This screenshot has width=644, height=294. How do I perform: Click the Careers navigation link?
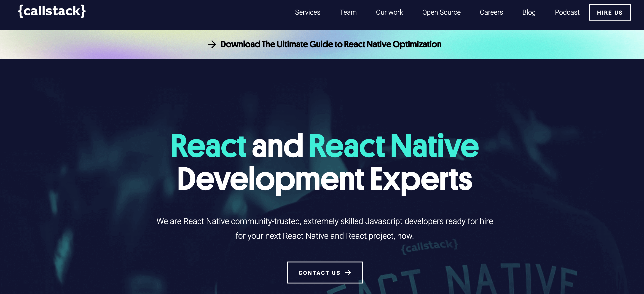coord(491,12)
